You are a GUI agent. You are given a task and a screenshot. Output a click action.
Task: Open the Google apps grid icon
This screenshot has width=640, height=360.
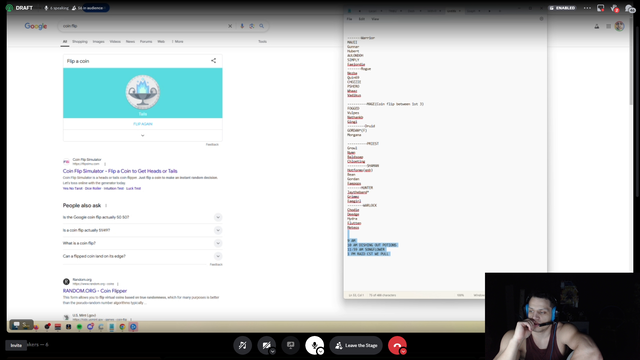click(x=608, y=26)
